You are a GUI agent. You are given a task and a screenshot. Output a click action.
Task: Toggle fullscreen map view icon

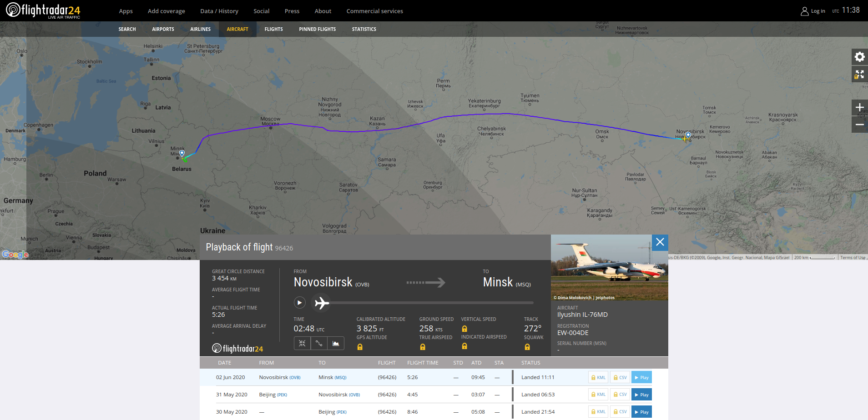pyautogui.click(x=859, y=74)
